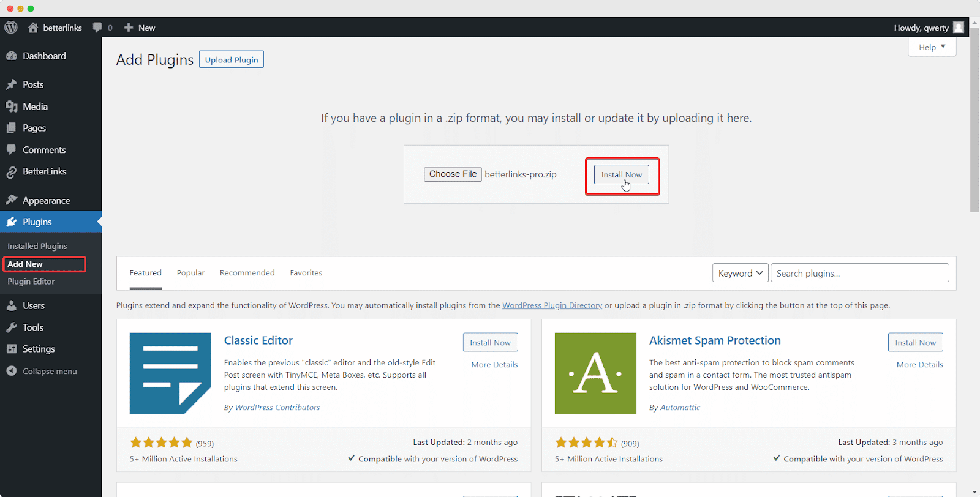Open More Details for Akismet

coord(920,364)
